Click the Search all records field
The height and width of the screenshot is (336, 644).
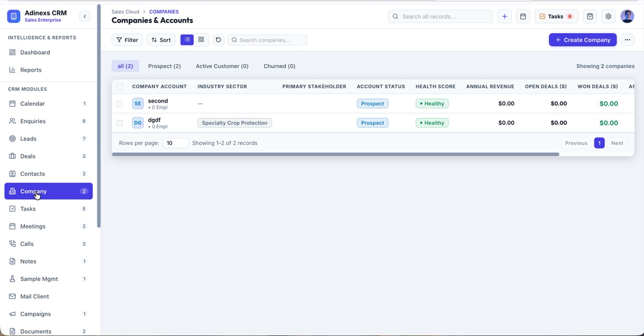click(x=441, y=17)
